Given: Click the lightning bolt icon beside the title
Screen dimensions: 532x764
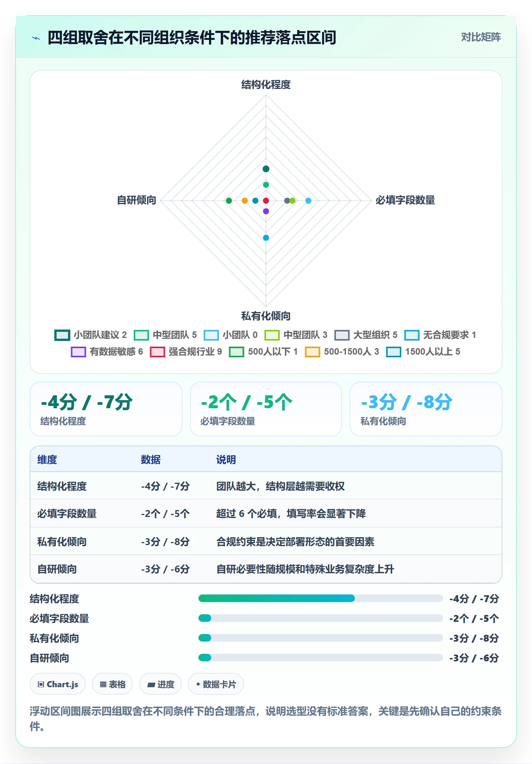Looking at the screenshot, I should pos(36,38).
